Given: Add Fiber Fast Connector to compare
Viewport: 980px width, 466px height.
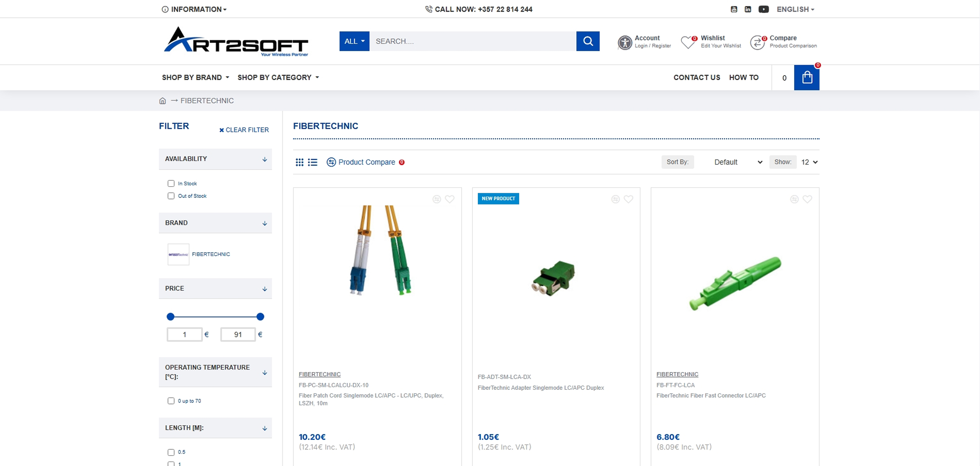Looking at the screenshot, I should point(794,199).
